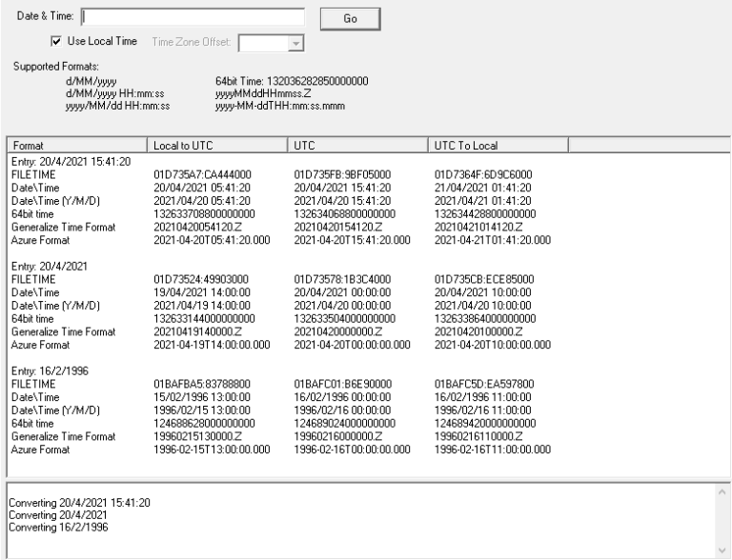Viewport: 732px width, 560px height.
Task: Select the 'Entry: 16/2/1996' row
Action: point(50,370)
